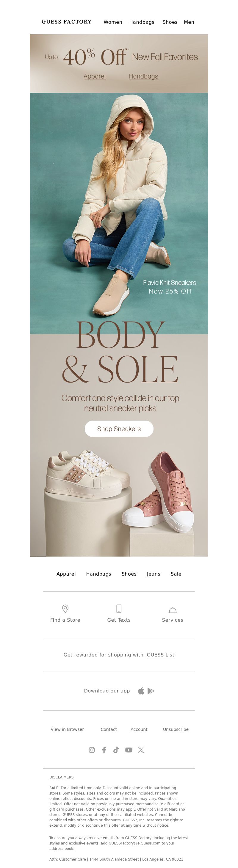
Task: Follow the Apparel link in the banner
Action: [95, 76]
